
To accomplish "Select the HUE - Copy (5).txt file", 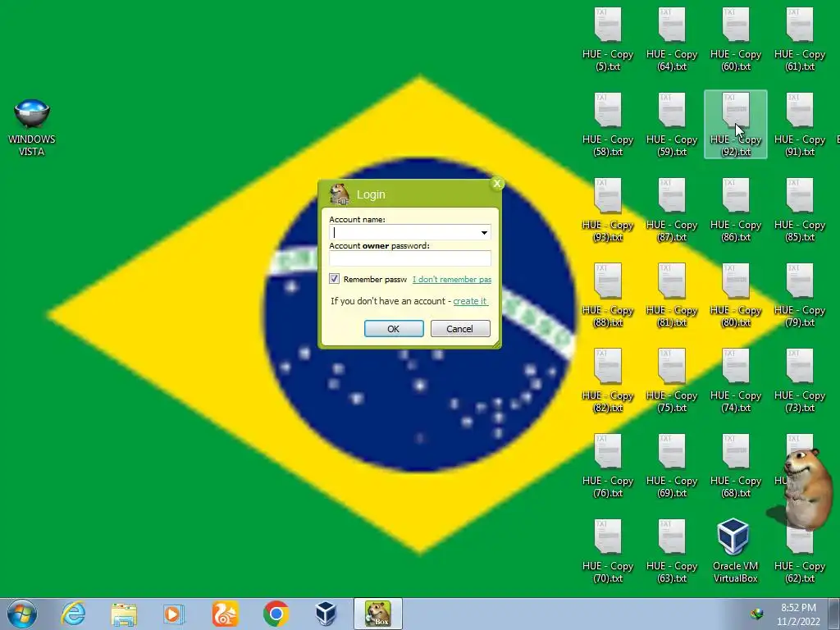I will click(608, 39).
